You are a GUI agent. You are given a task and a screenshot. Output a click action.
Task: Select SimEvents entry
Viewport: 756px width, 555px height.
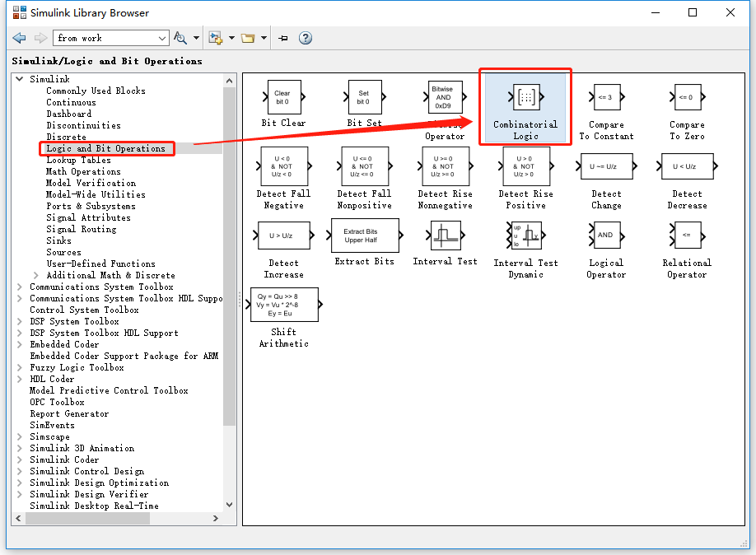pyautogui.click(x=52, y=425)
